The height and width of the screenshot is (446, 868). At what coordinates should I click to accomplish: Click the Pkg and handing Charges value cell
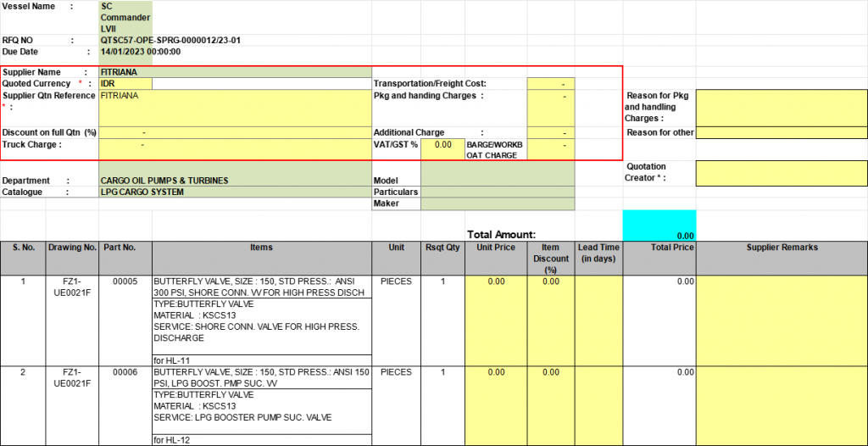coord(550,108)
